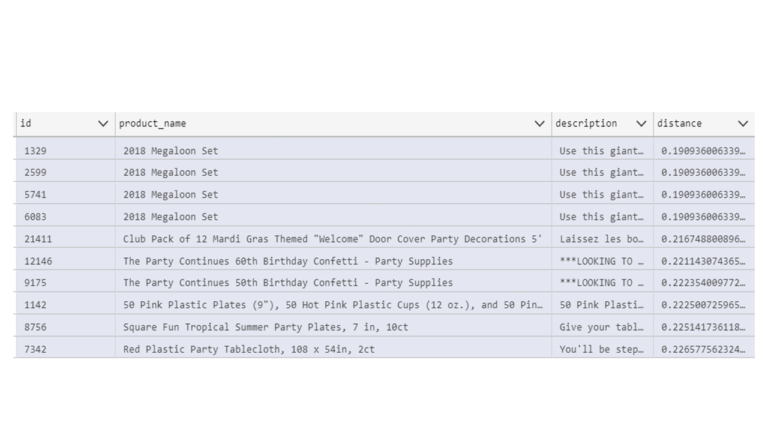Click the Laissez les bo… description cell
Image resolution: width=768 pixels, height=432 pixels.
(x=601, y=239)
